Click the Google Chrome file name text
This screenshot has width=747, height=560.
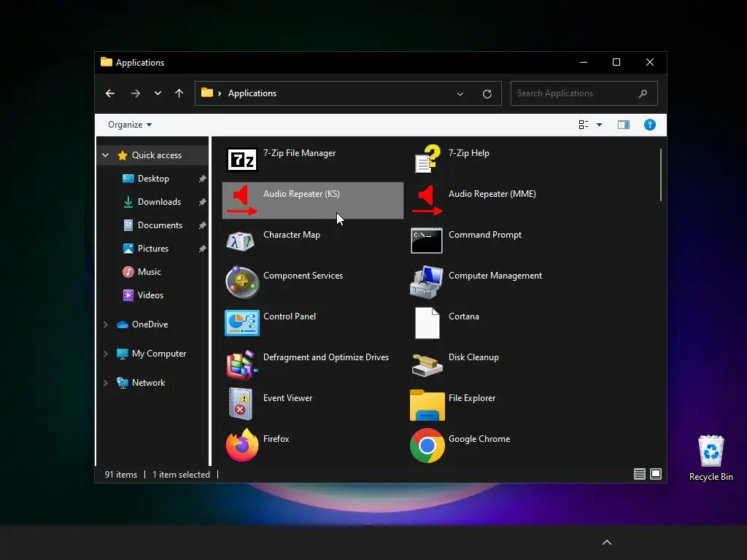click(x=479, y=439)
